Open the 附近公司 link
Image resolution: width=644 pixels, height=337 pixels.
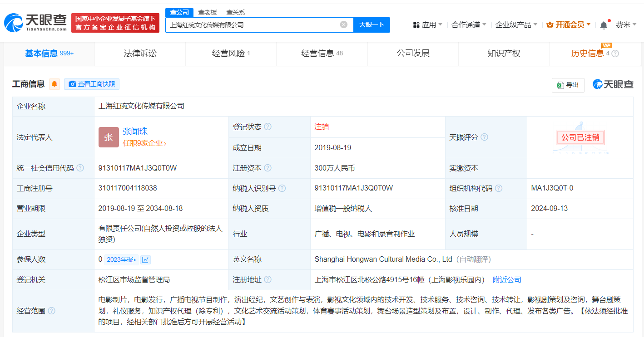507,279
